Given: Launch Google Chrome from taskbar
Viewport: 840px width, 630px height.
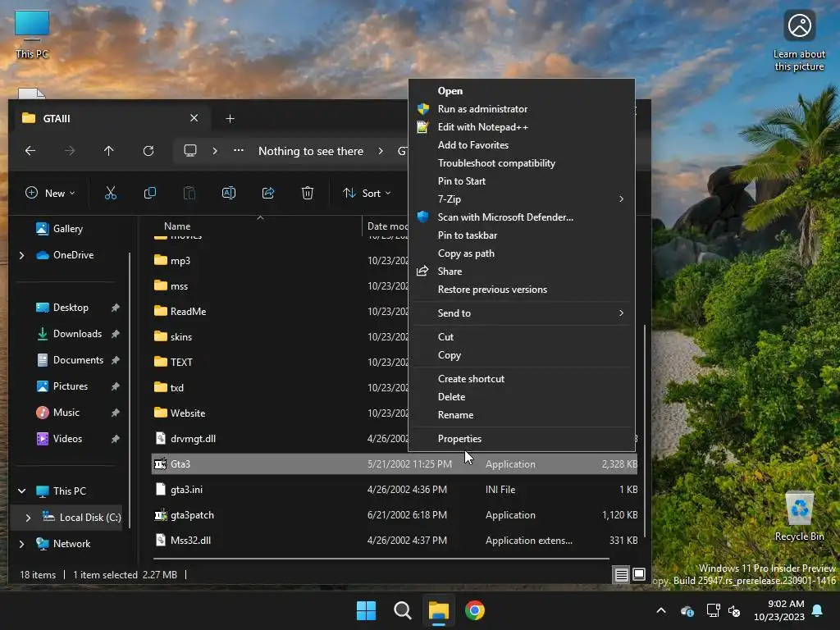Looking at the screenshot, I should [475, 610].
